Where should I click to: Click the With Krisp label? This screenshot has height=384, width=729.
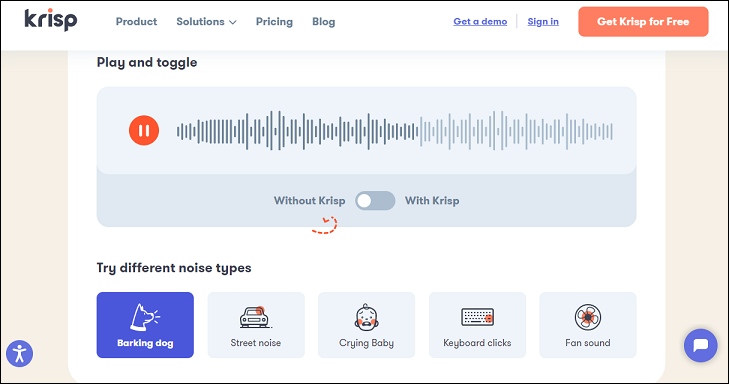[432, 201]
